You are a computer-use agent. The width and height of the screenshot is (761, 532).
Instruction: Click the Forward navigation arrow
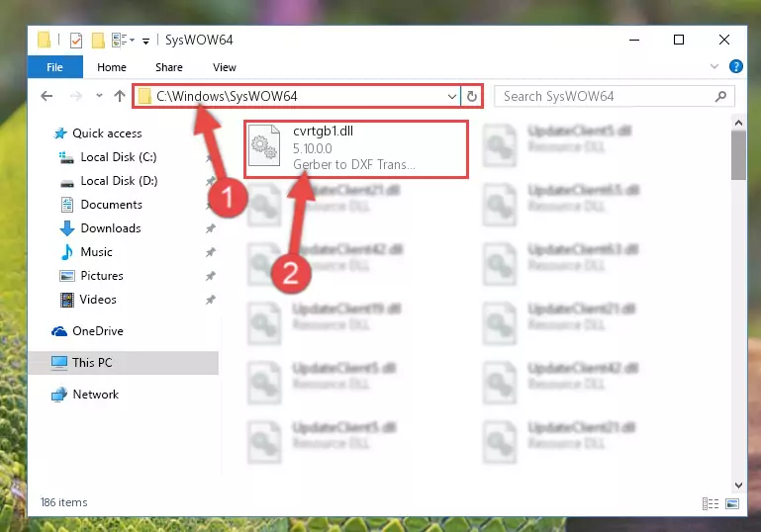[76, 96]
